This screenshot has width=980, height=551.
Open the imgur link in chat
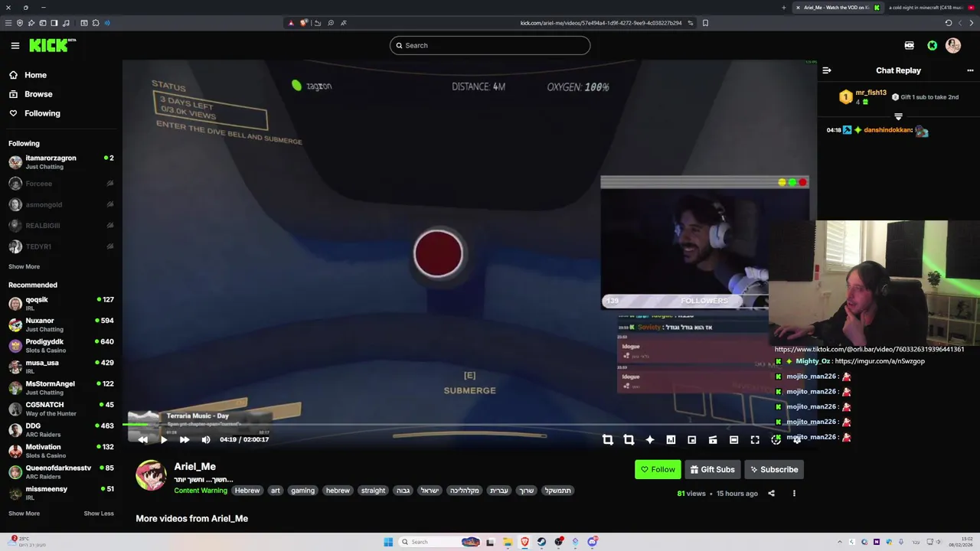(x=880, y=361)
